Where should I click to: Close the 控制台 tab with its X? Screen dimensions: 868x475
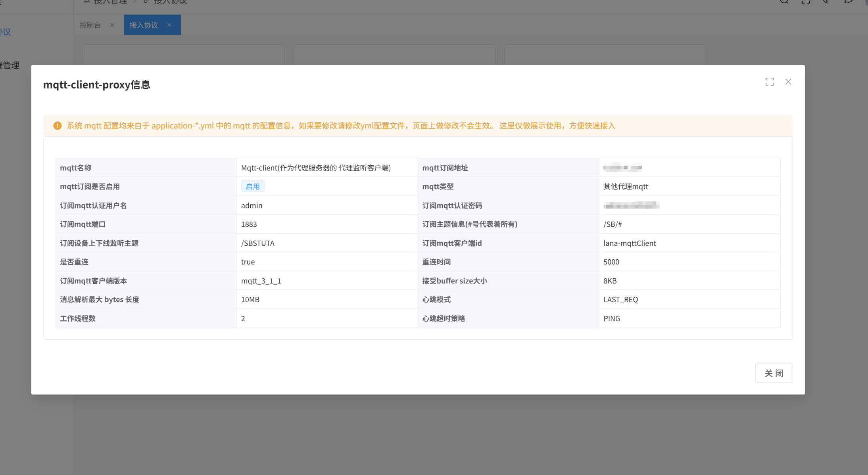[112, 25]
